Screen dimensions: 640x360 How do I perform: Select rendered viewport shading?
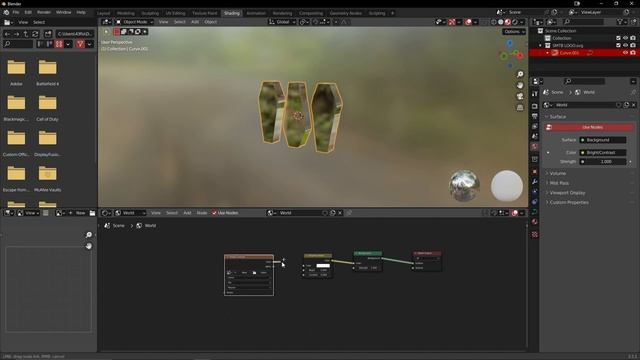pos(515,22)
